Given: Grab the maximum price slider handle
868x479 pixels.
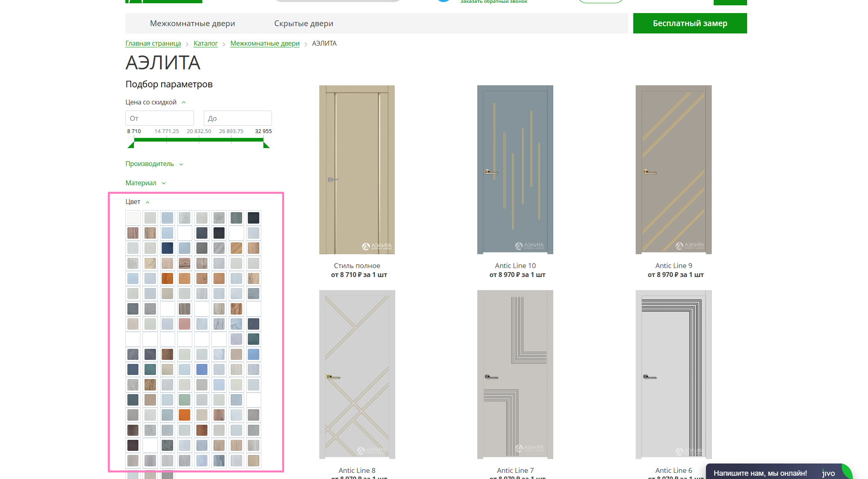Looking at the screenshot, I should pos(266,145).
